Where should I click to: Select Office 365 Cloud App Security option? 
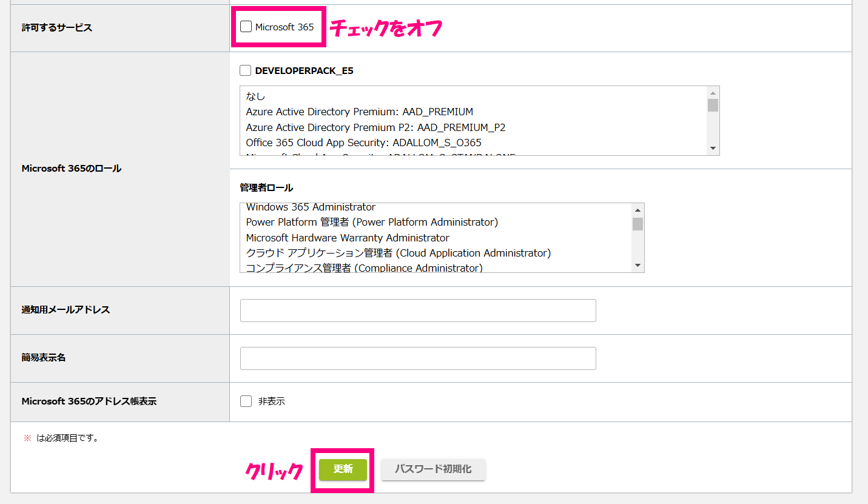pyautogui.click(x=363, y=143)
